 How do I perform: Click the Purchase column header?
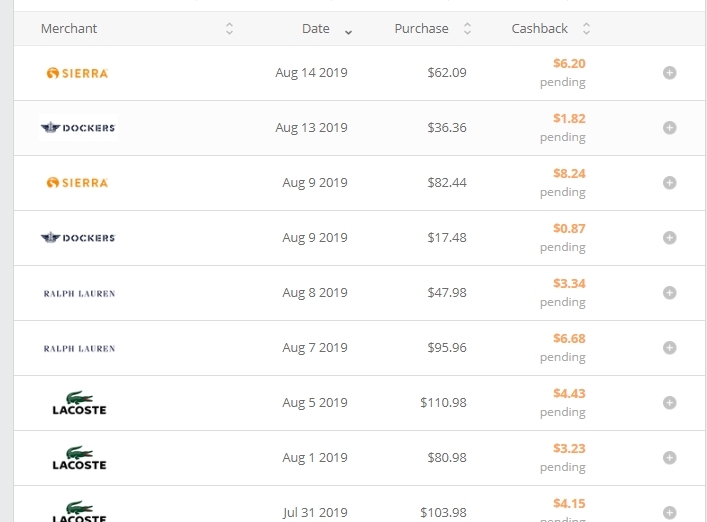coord(422,28)
